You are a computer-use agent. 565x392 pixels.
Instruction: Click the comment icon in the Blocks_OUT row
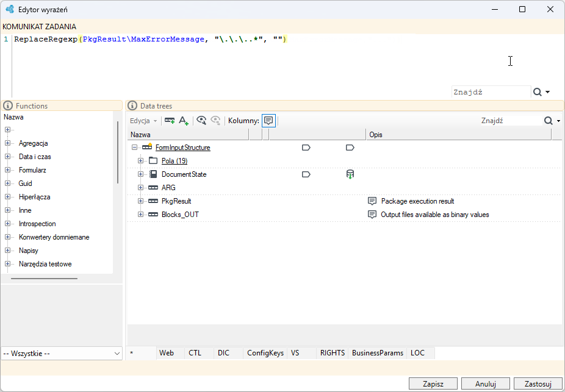pyautogui.click(x=372, y=215)
